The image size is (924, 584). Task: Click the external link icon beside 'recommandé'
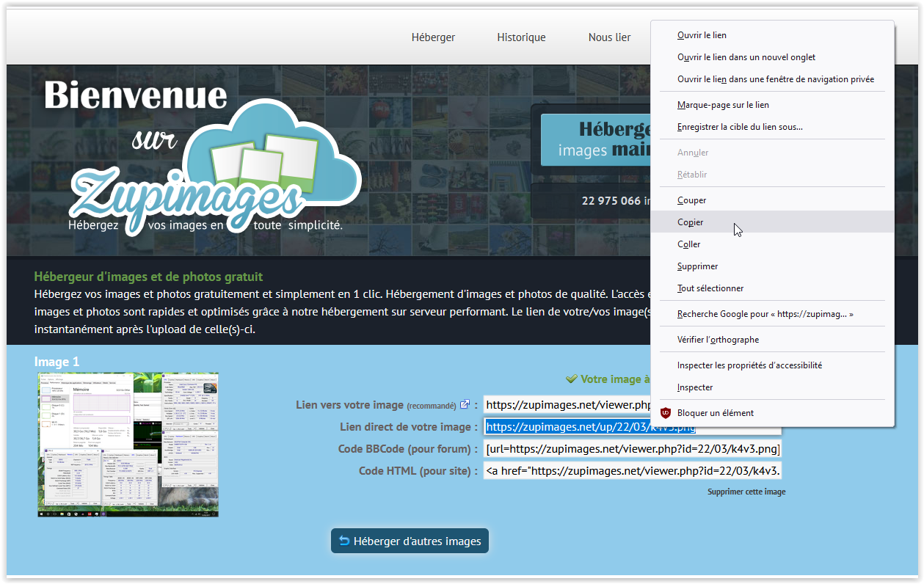[x=465, y=404]
